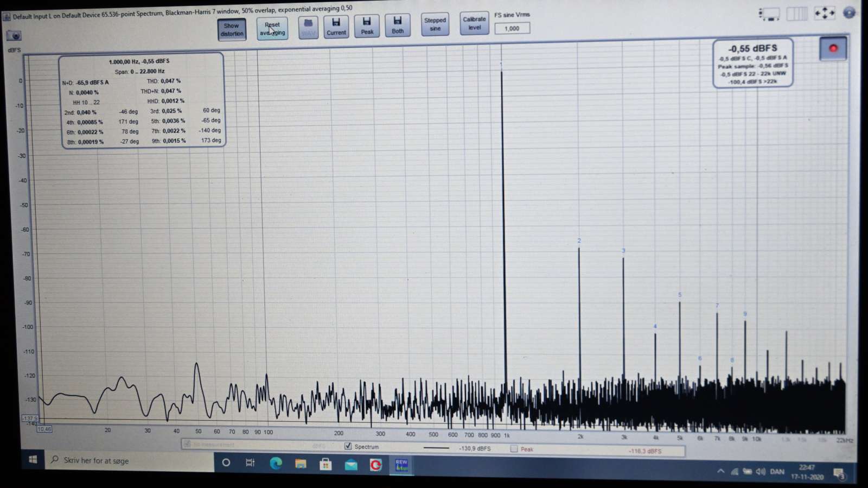
Task: Open Microsoft Store from taskbar
Action: point(325,464)
